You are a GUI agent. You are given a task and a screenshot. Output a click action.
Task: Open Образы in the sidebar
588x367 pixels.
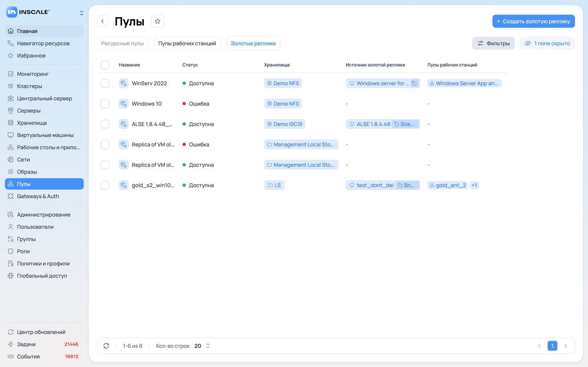click(x=44, y=172)
